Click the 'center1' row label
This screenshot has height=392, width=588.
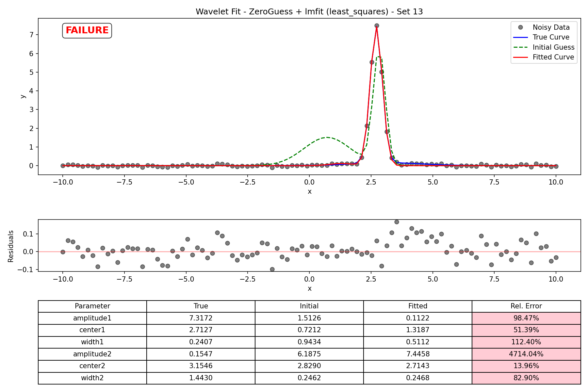(x=92, y=330)
